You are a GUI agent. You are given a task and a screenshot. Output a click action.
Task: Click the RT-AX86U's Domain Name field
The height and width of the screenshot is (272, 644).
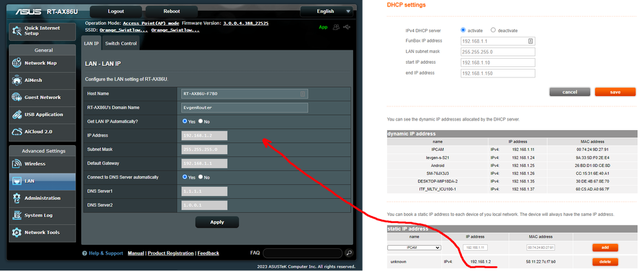245,108
